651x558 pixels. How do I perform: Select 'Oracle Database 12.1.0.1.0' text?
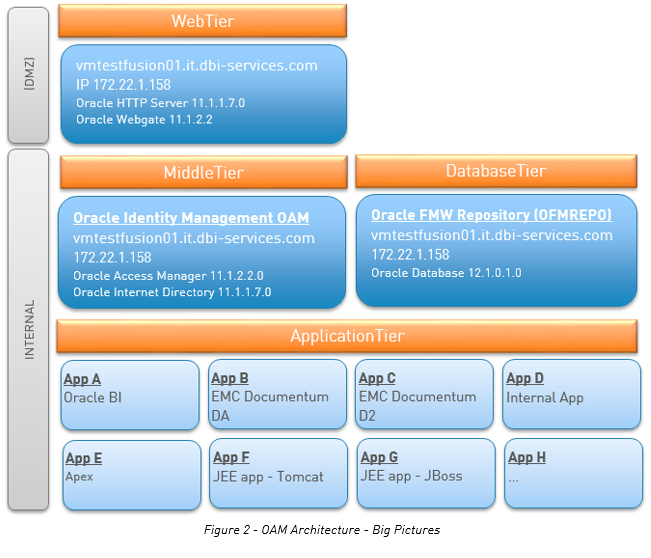coord(446,273)
